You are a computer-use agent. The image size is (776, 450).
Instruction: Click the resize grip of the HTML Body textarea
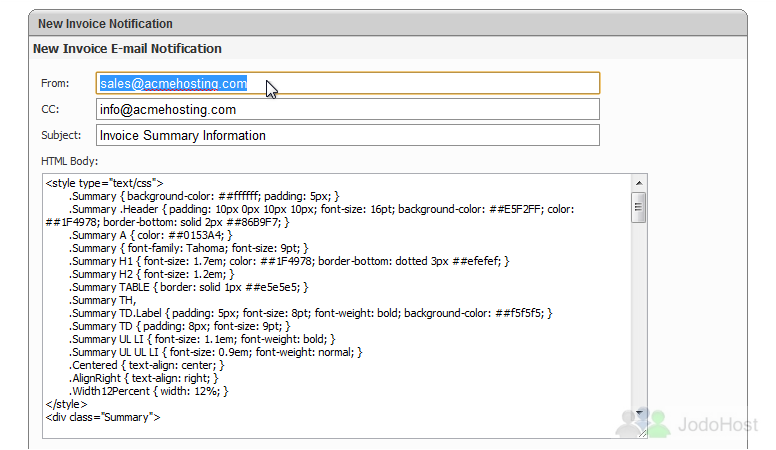pos(642,433)
